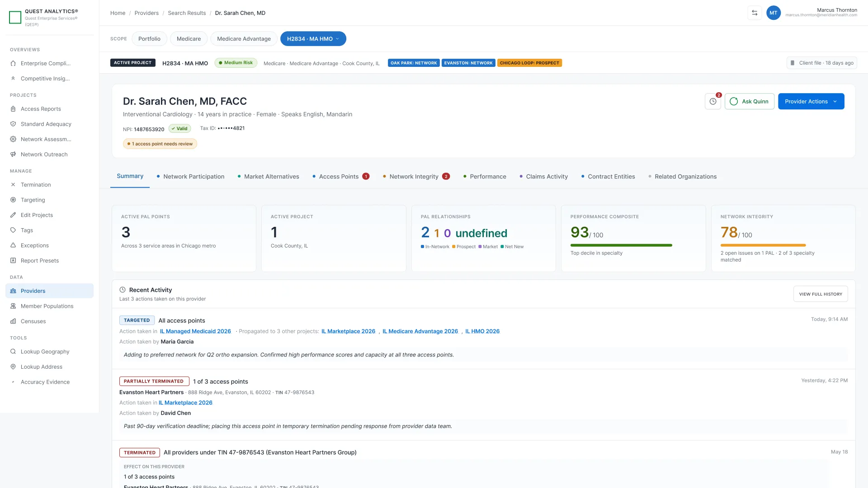
Task: Open IL Marketplace 2026 link under Evanston Heart Partners
Action: pyautogui.click(x=185, y=403)
